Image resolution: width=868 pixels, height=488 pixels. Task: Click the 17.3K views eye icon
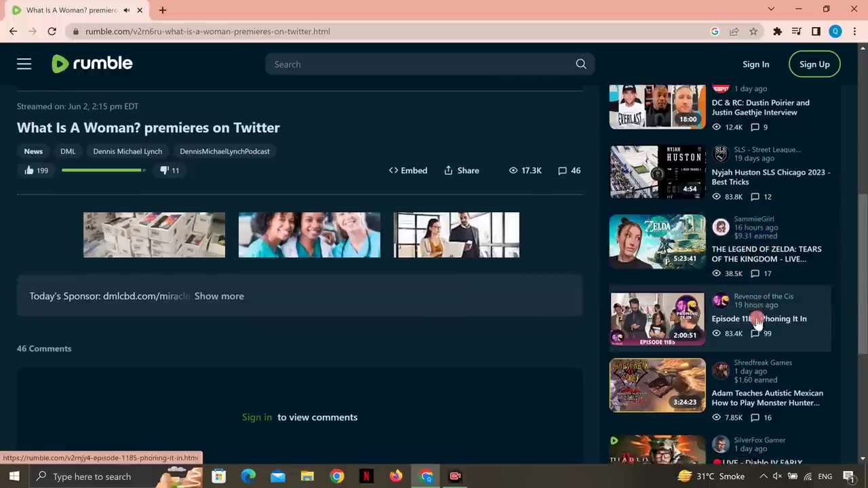(513, 171)
